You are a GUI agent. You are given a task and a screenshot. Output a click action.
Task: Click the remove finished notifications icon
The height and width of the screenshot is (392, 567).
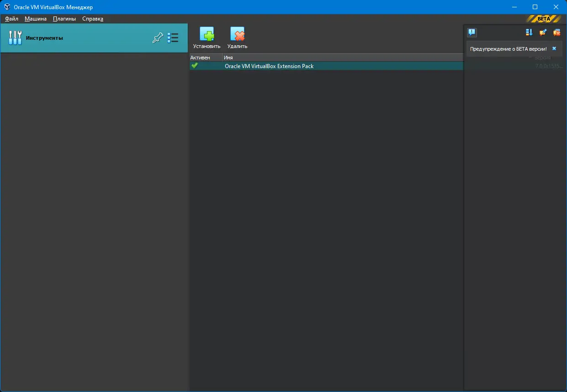click(556, 32)
